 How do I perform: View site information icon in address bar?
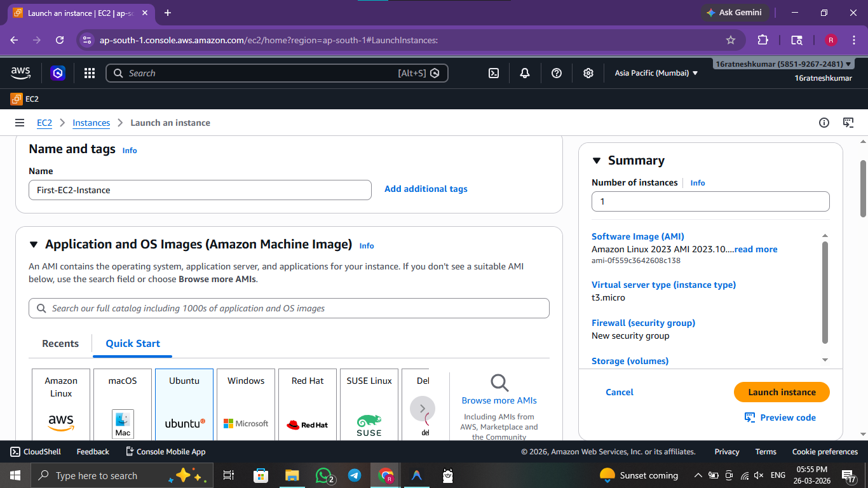click(88, 40)
